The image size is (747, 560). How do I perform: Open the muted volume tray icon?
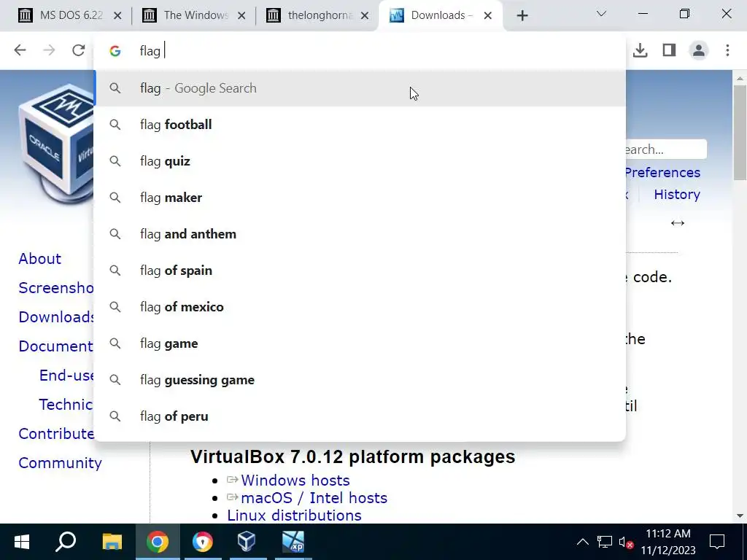tap(626, 542)
